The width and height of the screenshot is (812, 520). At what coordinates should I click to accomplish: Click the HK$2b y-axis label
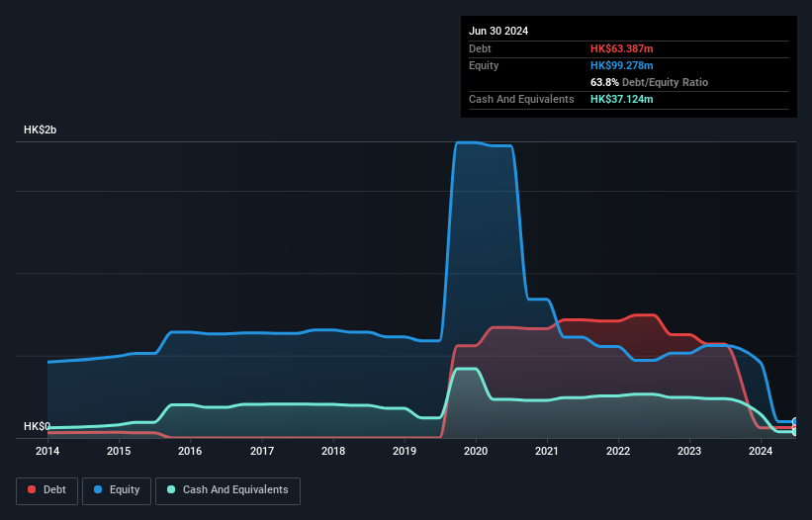point(40,130)
